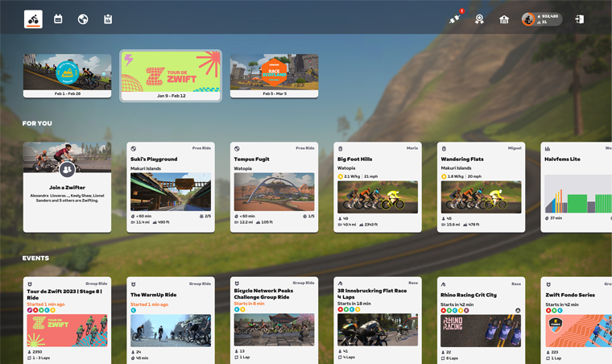Image resolution: width=612 pixels, height=364 pixels.
Task: Open the Home ride tab icon
Action: [33, 19]
